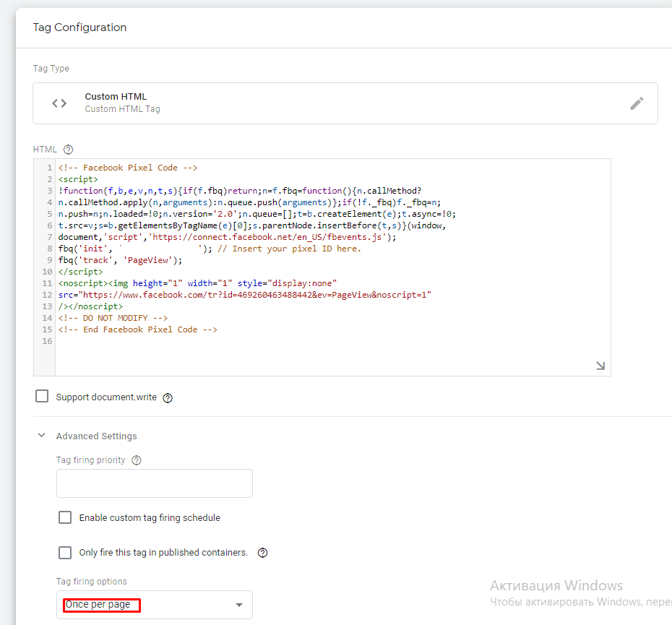This screenshot has height=625, width=672.
Task: Click line 5 n.version code line
Action: coord(257,214)
